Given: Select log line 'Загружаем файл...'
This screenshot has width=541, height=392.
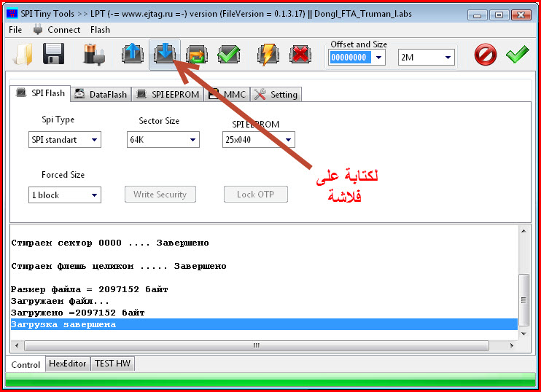Looking at the screenshot, I should click(x=60, y=302).
